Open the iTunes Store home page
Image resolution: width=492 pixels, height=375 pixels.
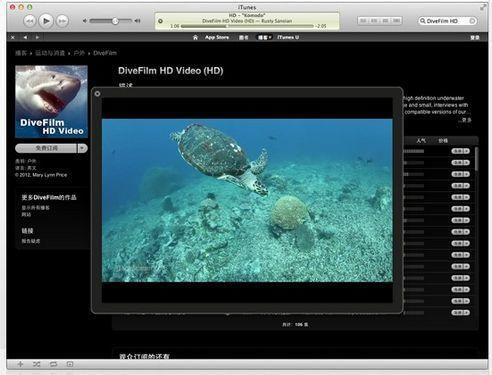(x=195, y=37)
